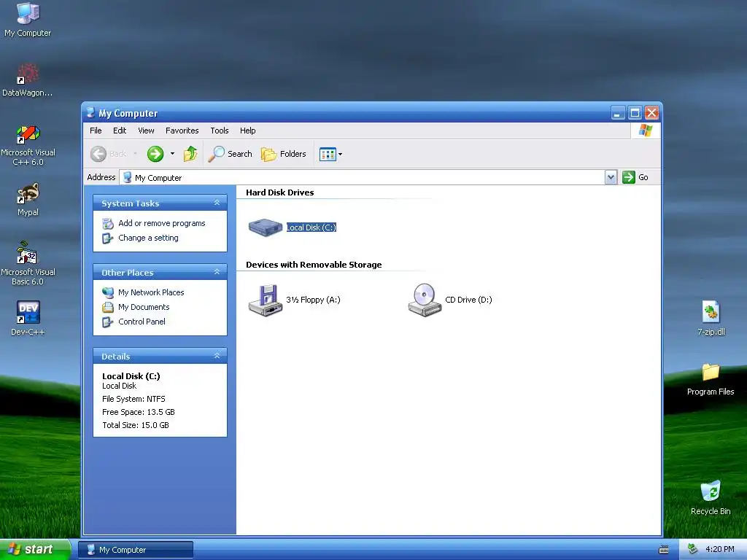Select the 3½ Floppy (A:) drive icon
This screenshot has width=747, height=560.
[x=266, y=300]
